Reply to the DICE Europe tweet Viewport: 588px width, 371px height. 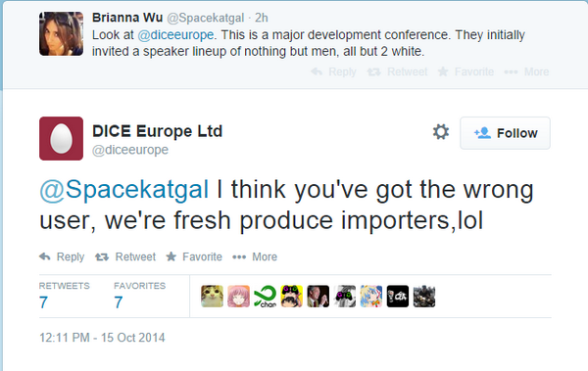click(62, 256)
